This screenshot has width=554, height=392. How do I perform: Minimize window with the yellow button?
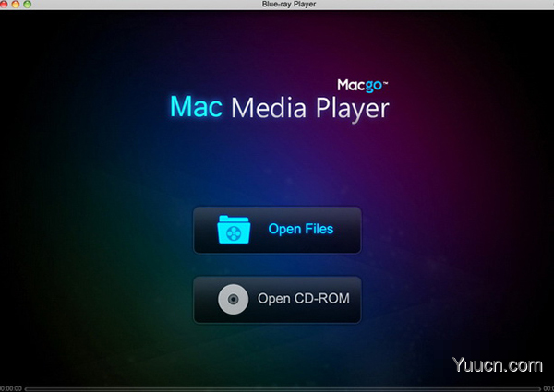click(16, 5)
